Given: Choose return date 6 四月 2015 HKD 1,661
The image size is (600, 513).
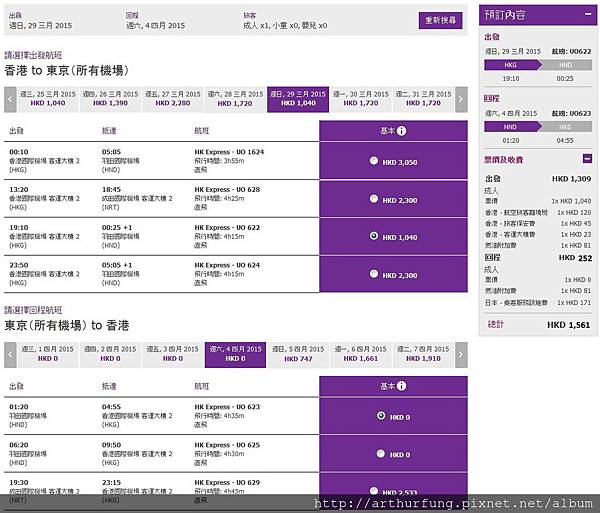Looking at the screenshot, I should point(360,355).
